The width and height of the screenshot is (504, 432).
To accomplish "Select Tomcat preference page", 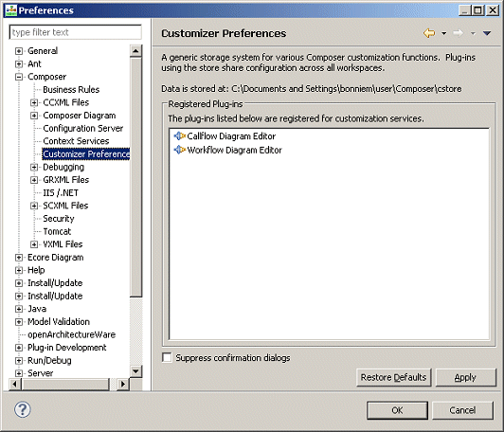I will coord(57,231).
